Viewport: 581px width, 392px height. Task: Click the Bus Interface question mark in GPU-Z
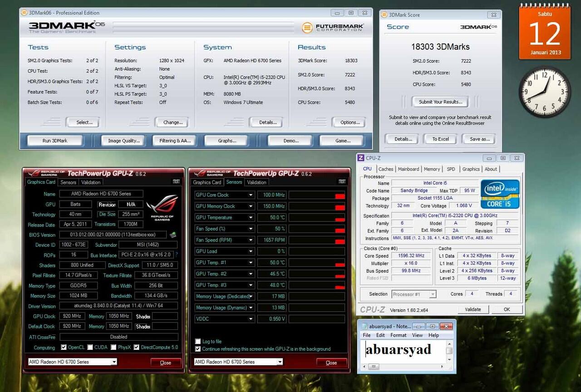pyautogui.click(x=177, y=255)
